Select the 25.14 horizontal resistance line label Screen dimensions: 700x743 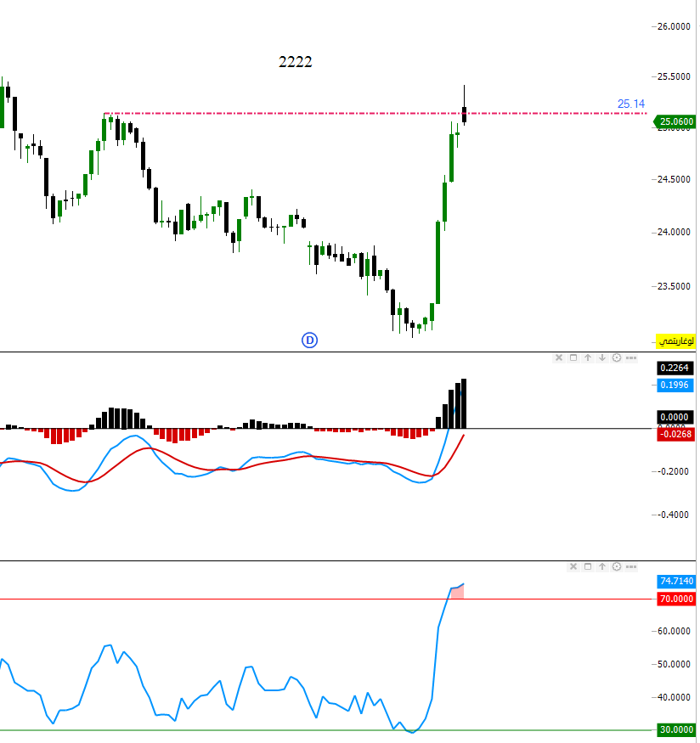[x=630, y=104]
